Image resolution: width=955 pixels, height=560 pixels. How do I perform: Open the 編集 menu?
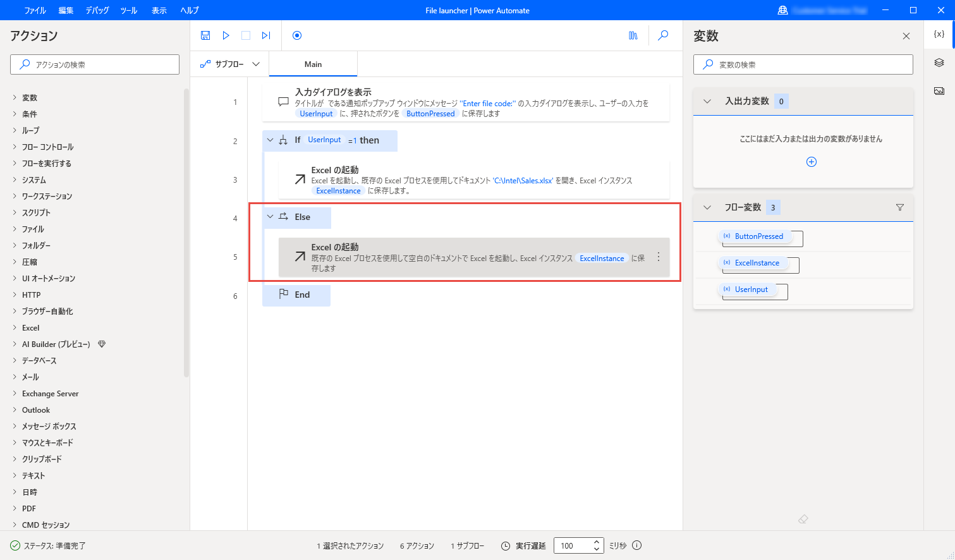pyautogui.click(x=66, y=10)
